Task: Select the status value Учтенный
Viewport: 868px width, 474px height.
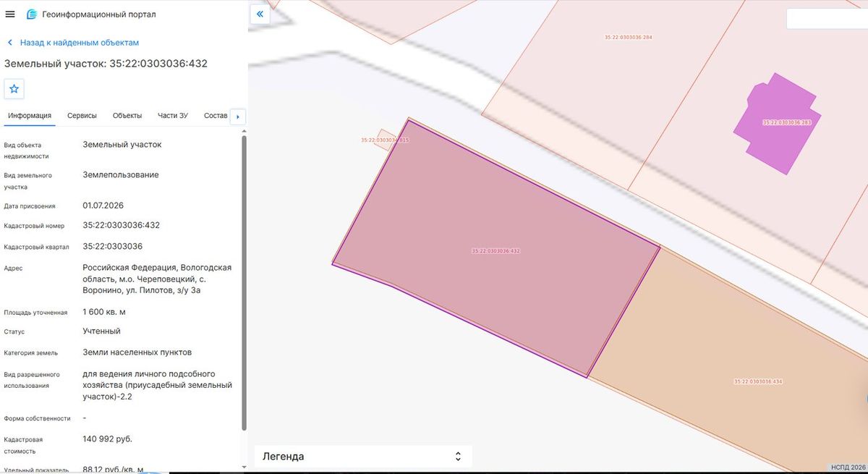Action: pos(102,331)
